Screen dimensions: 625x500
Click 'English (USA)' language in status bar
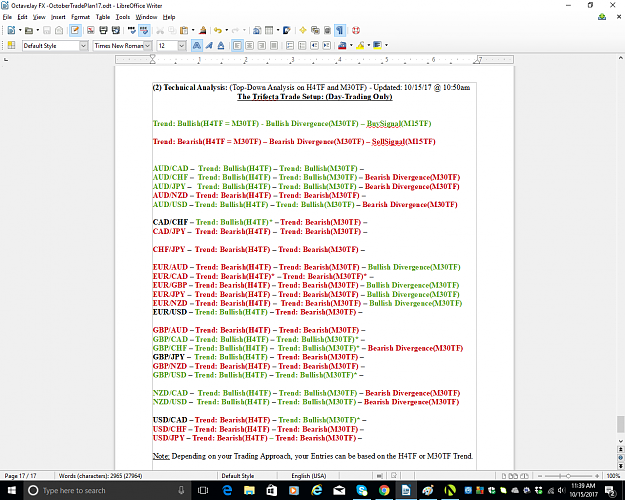[x=309, y=476]
